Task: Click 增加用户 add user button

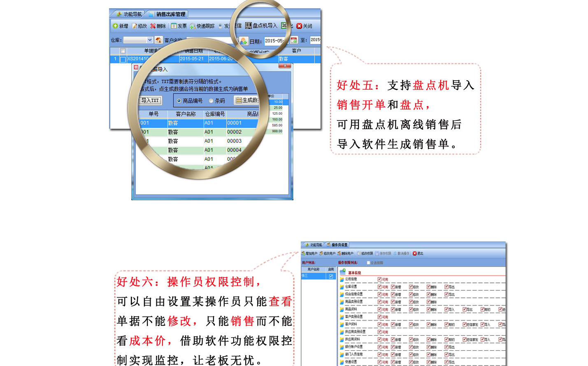Action: coord(309,253)
